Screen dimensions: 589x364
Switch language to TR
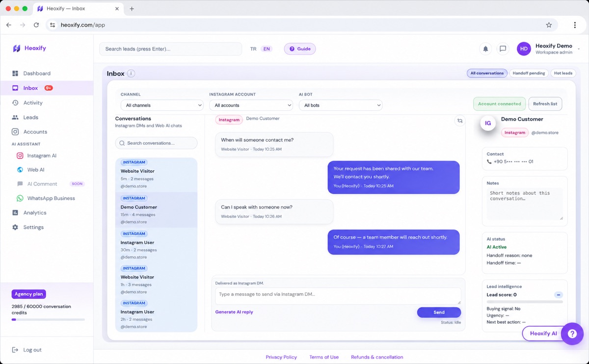click(253, 49)
